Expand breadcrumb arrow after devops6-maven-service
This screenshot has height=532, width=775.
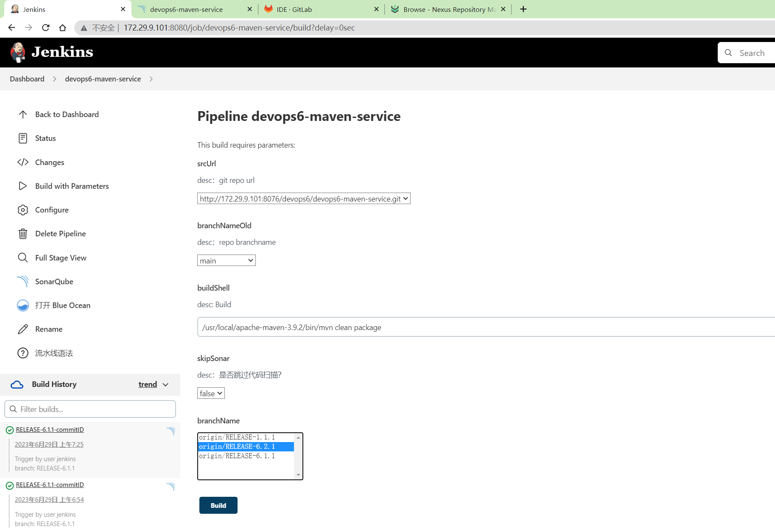tap(151, 79)
